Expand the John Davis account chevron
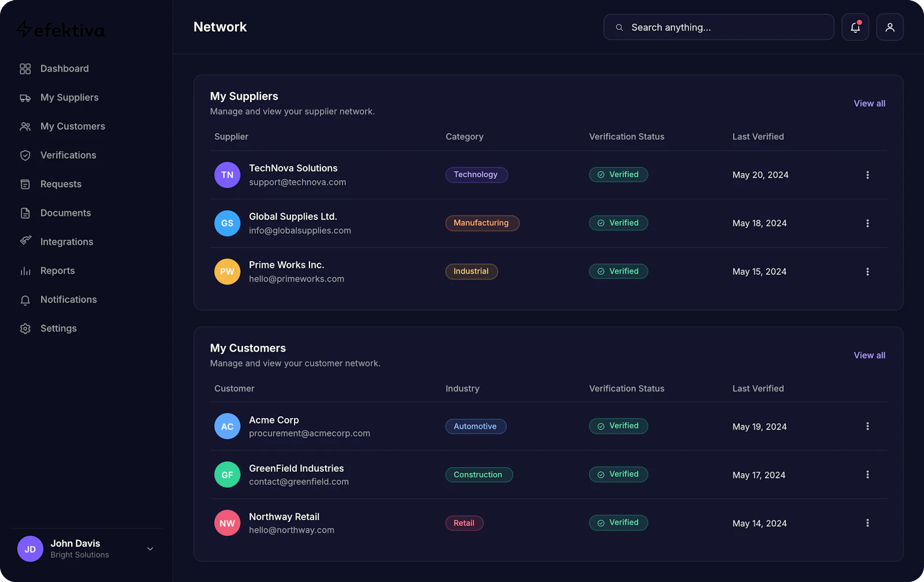Viewport: 924px width, 582px height. coord(150,549)
